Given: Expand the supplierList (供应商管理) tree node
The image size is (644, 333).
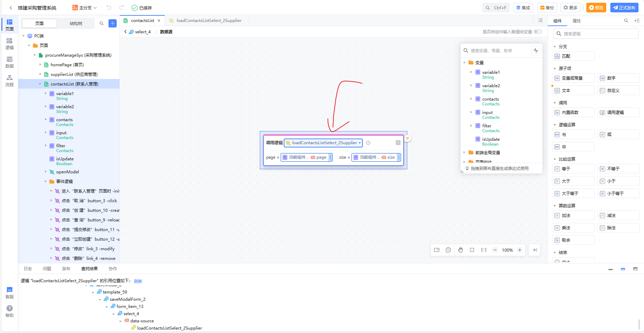Looking at the screenshot, I should point(40,74).
